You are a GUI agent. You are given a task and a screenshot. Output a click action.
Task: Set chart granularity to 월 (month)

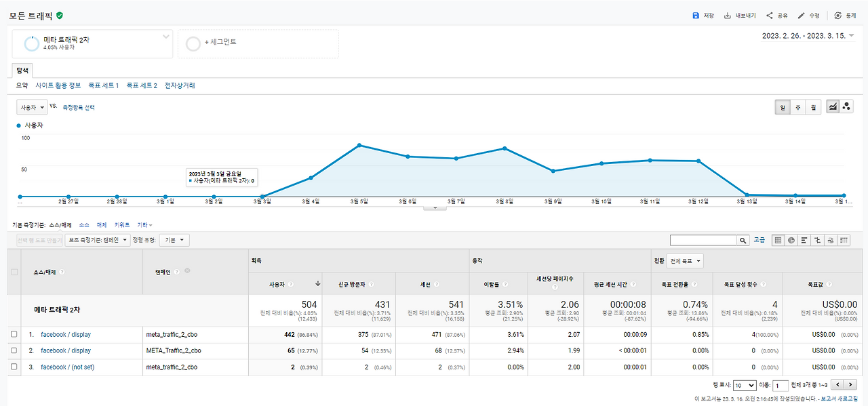click(x=813, y=107)
